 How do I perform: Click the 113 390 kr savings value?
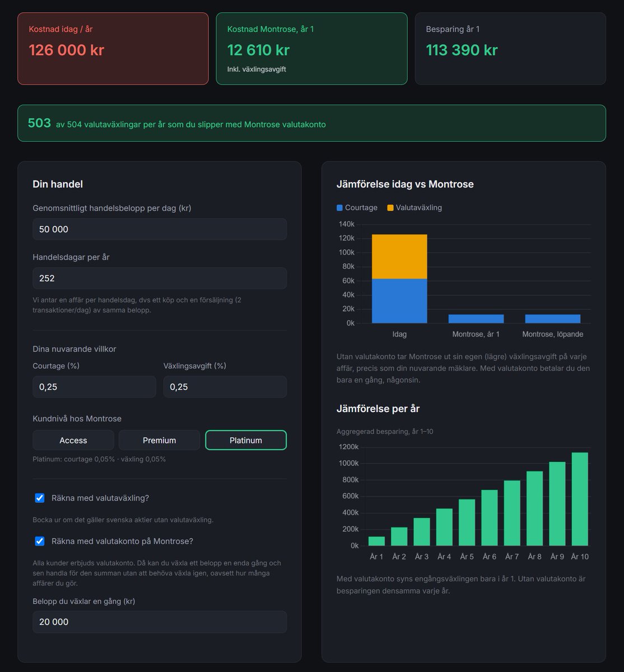462,50
